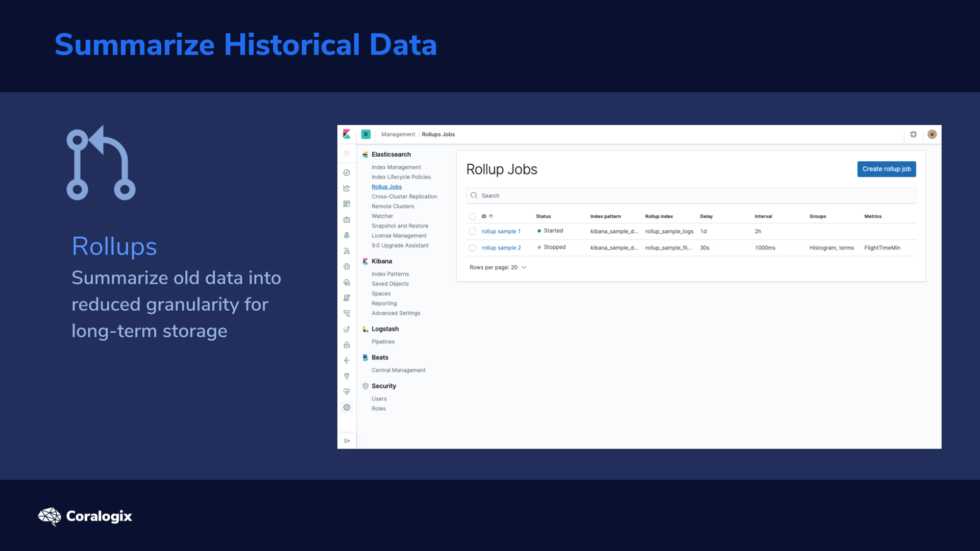Click the rollup_sample_logs rollup index cell
Viewport: 980px width, 551px height.
tap(669, 232)
